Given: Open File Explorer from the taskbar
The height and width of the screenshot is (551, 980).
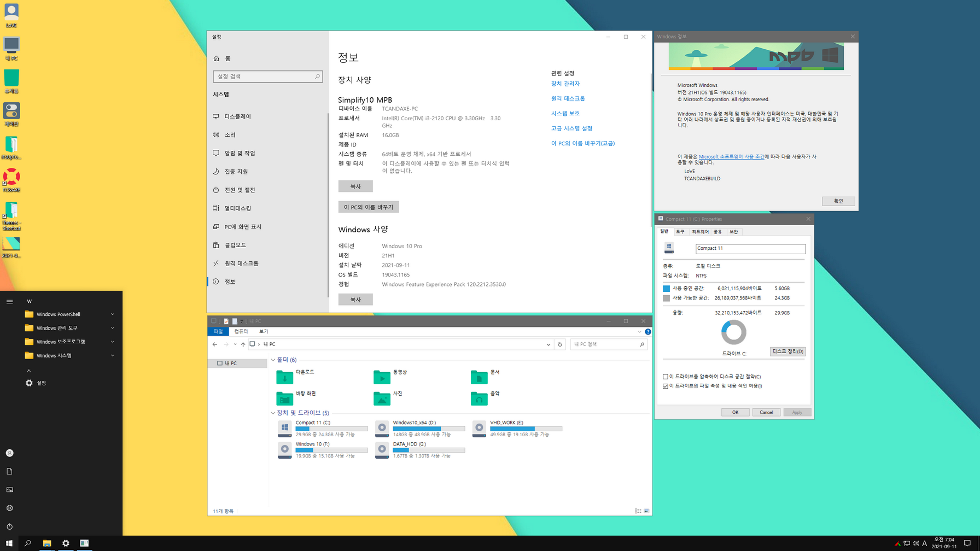Looking at the screenshot, I should (x=47, y=543).
